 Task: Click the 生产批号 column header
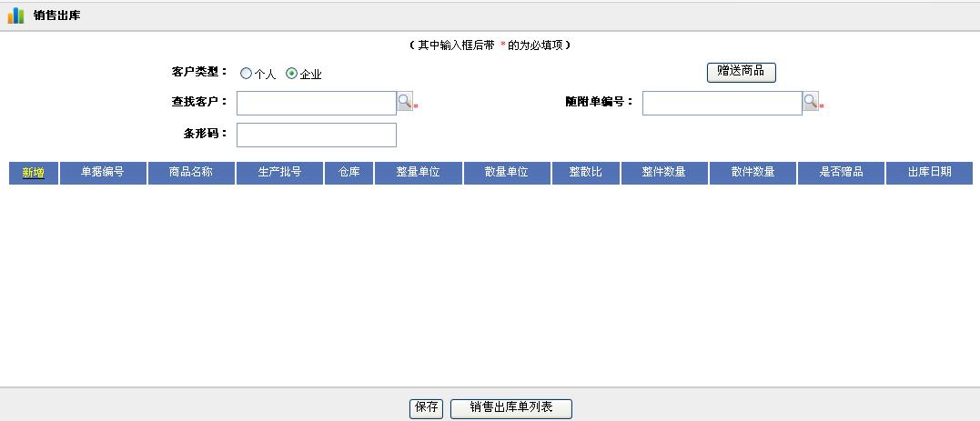279,173
